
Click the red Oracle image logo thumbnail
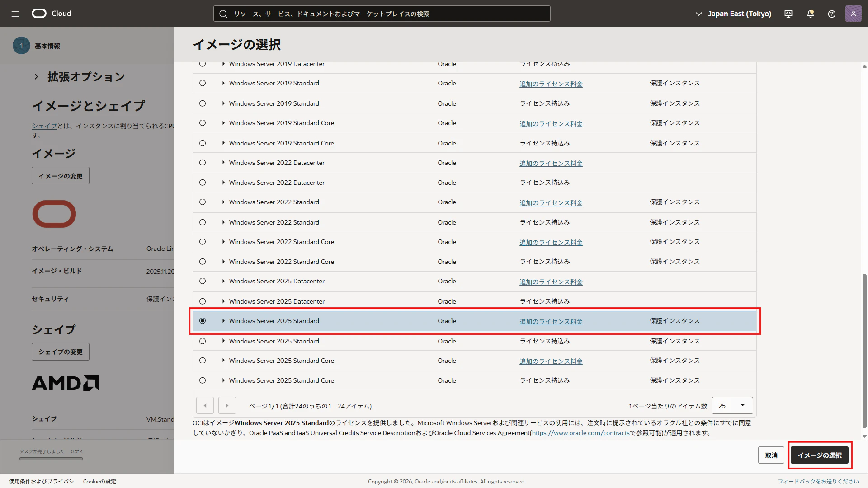(x=54, y=214)
